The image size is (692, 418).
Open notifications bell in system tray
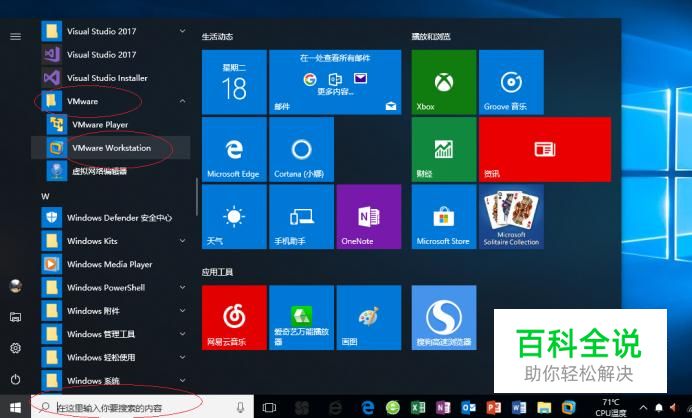click(658, 407)
